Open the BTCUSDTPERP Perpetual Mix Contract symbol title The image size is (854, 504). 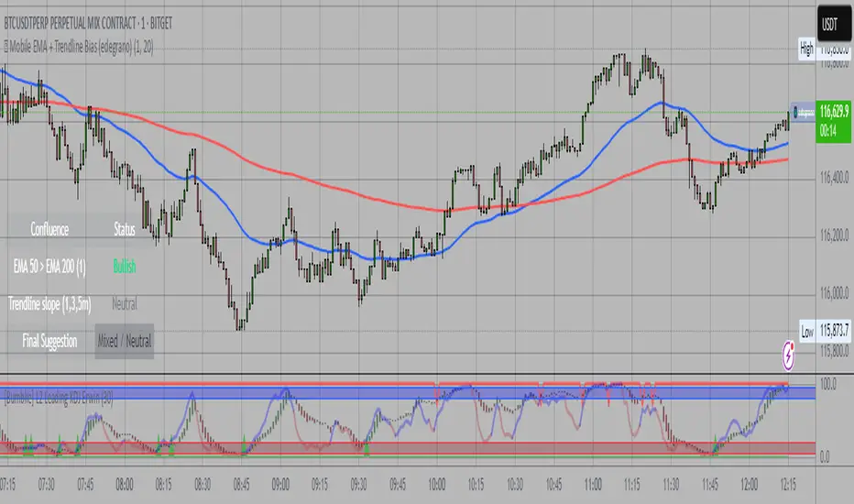(88, 23)
